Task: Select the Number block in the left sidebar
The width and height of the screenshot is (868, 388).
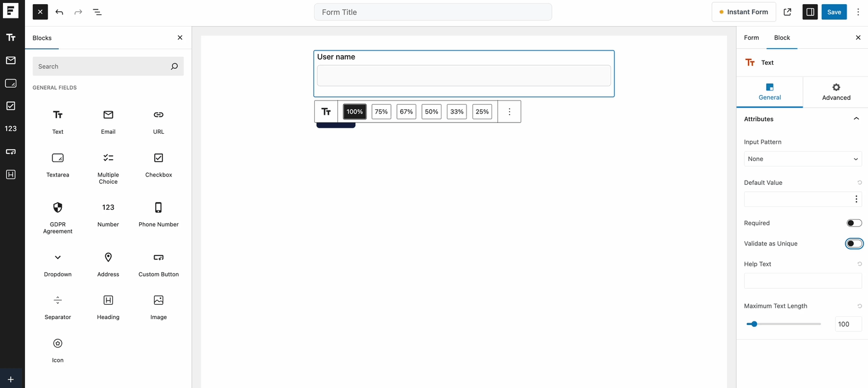Action: point(108,214)
